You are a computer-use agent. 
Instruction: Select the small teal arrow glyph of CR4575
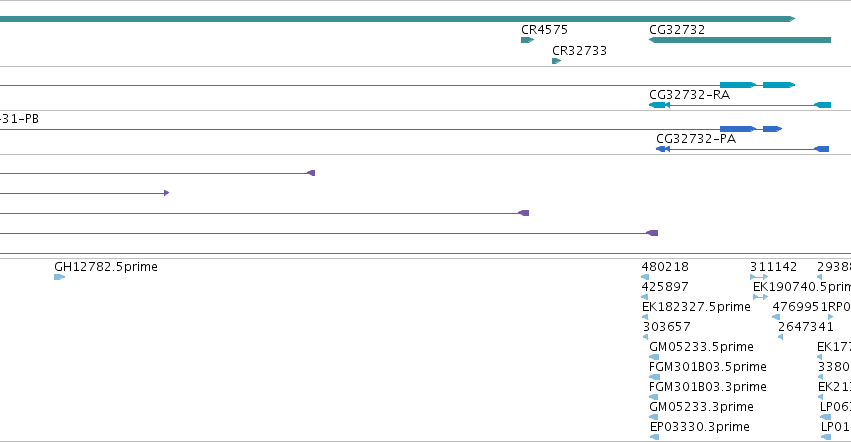tap(528, 40)
